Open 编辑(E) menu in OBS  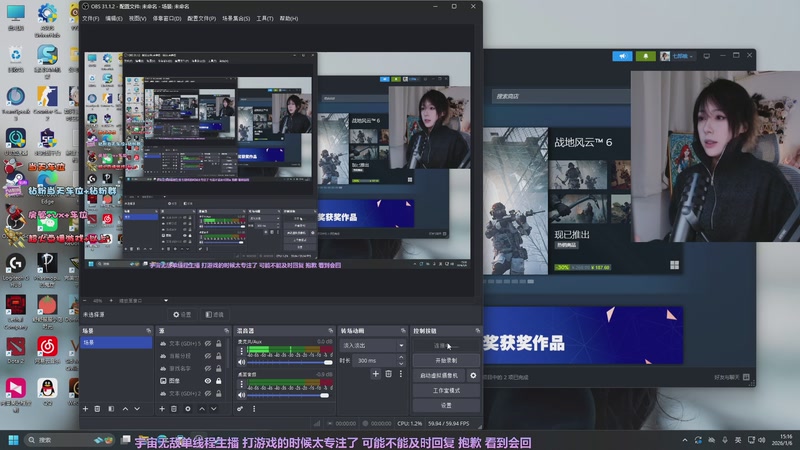tap(114, 18)
